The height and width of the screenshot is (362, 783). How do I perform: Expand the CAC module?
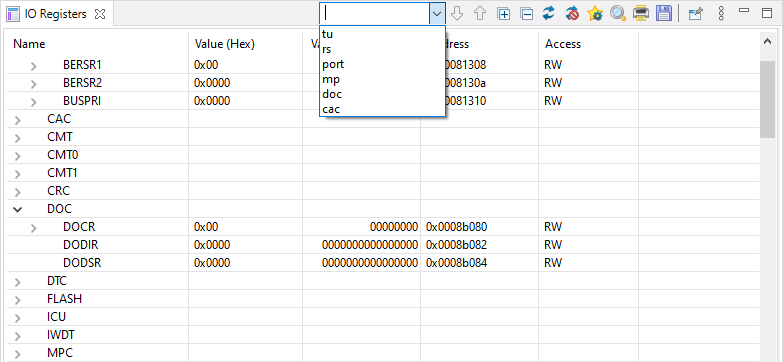tap(17, 120)
